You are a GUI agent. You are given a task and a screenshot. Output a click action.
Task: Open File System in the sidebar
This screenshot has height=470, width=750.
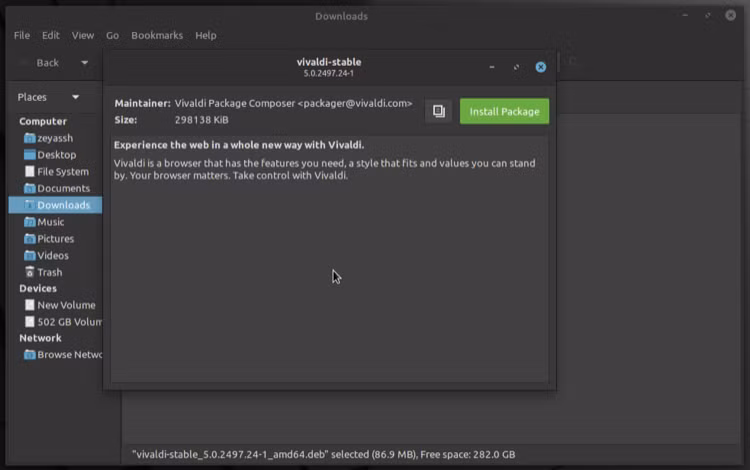point(62,172)
